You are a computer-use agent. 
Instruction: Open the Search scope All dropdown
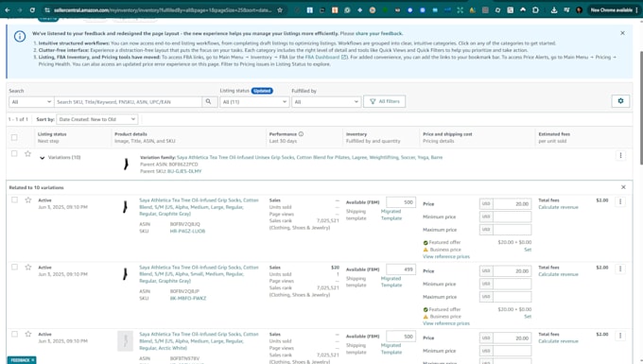point(31,102)
